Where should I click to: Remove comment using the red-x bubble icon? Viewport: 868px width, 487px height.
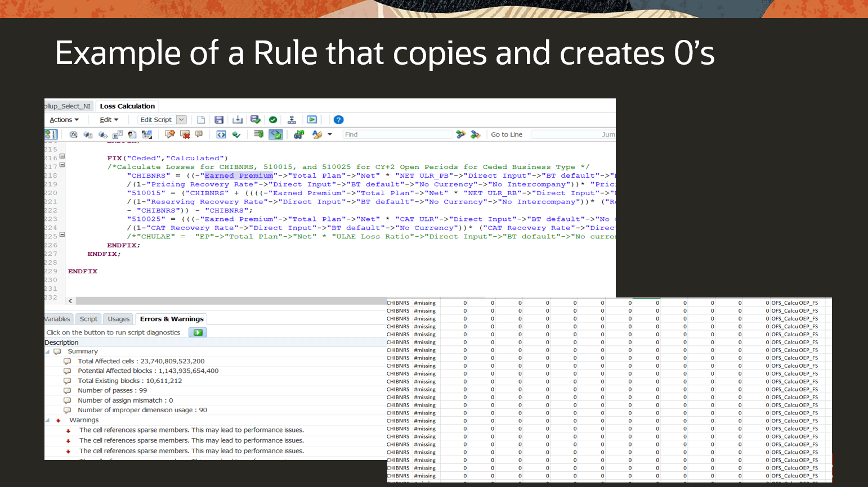click(184, 134)
